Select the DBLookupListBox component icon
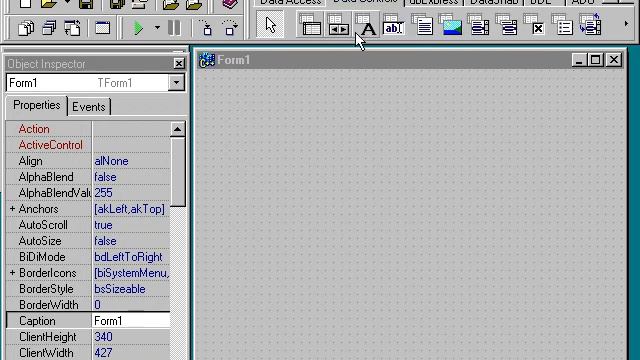 [x=591, y=24]
